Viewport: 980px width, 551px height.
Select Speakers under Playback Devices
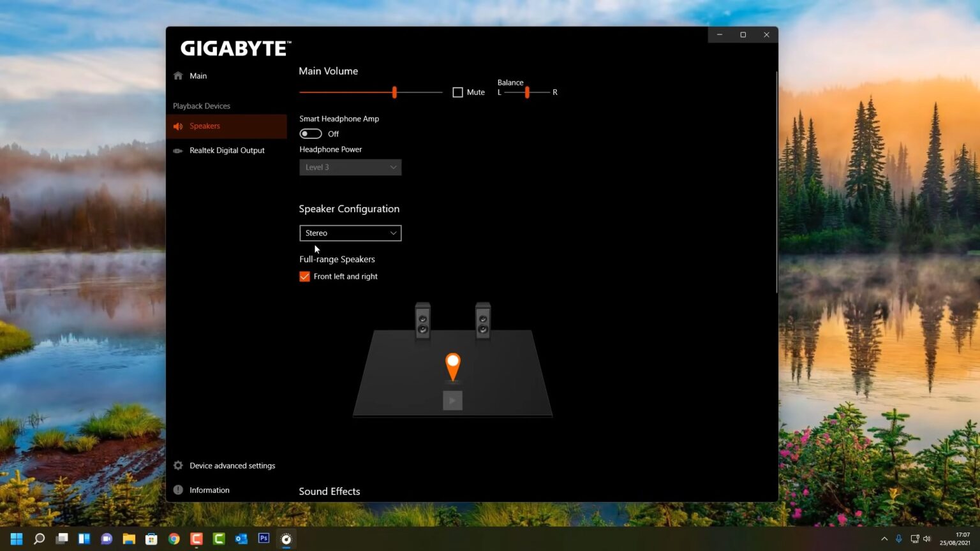[205, 126]
